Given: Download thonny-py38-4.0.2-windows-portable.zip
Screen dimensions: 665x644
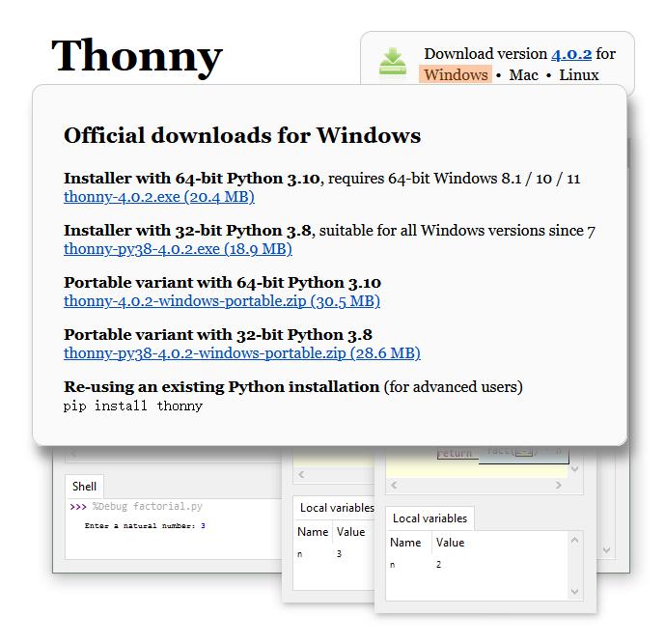Looking at the screenshot, I should pyautogui.click(x=241, y=353).
